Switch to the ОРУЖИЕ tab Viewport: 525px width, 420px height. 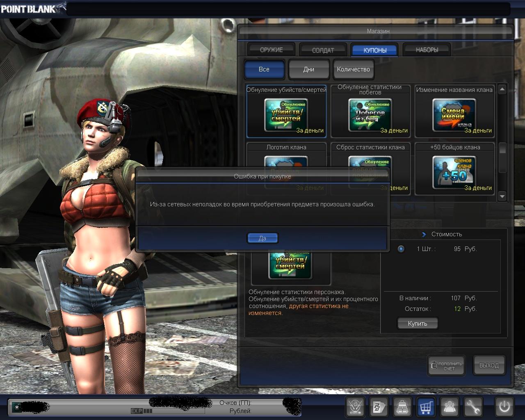[x=271, y=50]
